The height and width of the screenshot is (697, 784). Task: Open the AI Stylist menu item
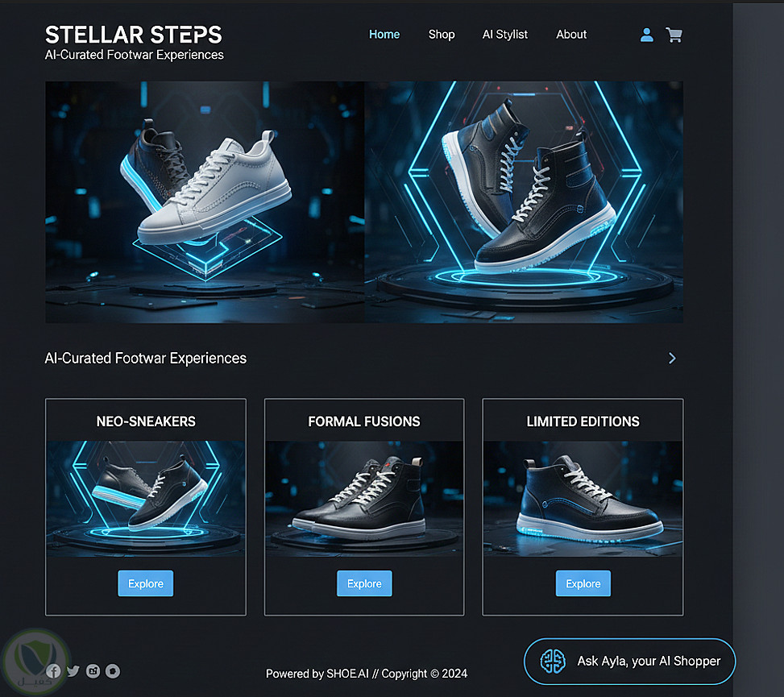pyautogui.click(x=505, y=35)
